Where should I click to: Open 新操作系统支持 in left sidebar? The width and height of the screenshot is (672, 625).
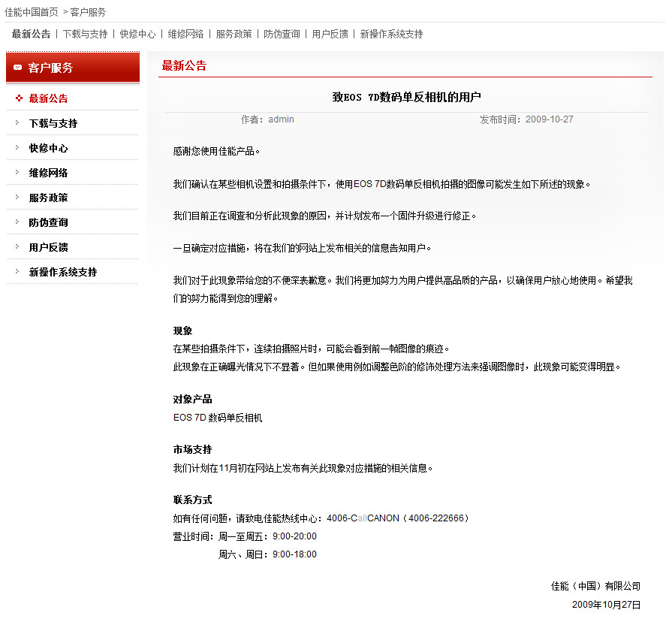[x=63, y=272]
